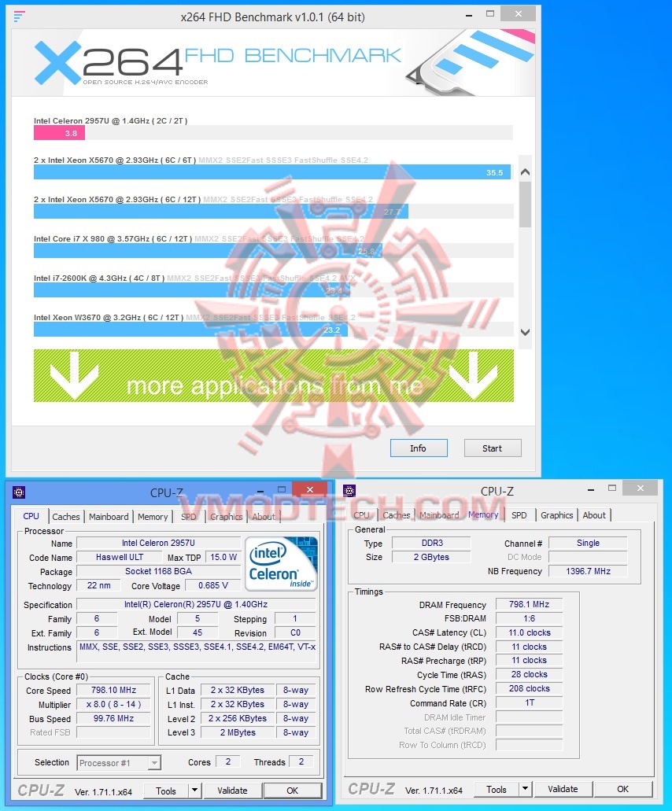
Task: Click Validate in left CPU-Z window
Action: tap(232, 791)
